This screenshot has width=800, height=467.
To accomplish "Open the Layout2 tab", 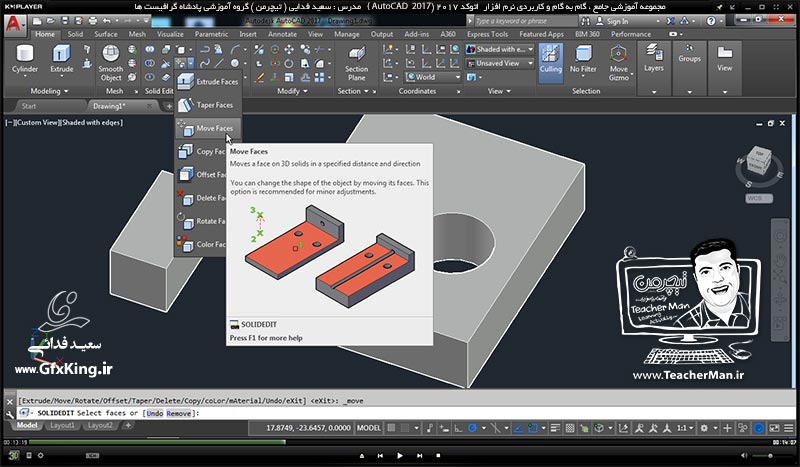I will pyautogui.click(x=100, y=425).
